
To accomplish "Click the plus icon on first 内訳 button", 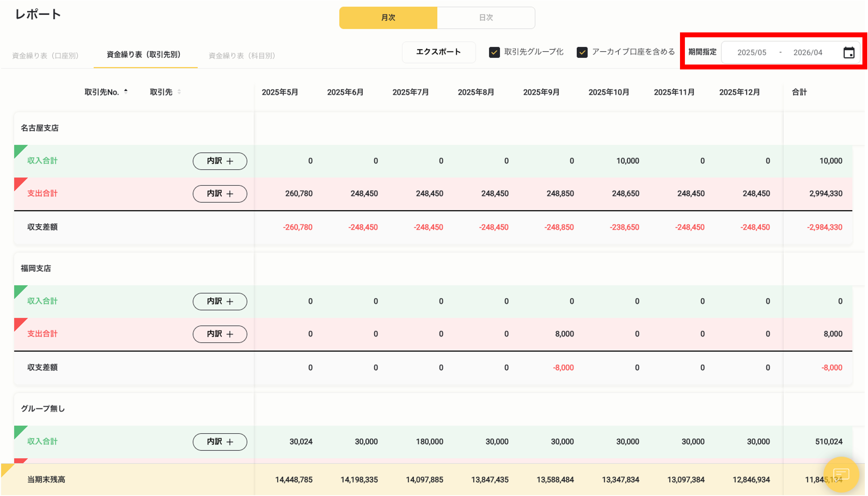I will point(230,161).
